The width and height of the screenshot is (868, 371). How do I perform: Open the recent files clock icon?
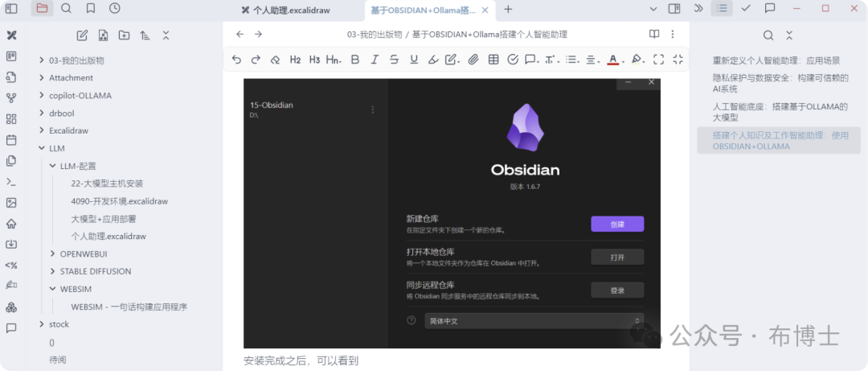pos(115,8)
